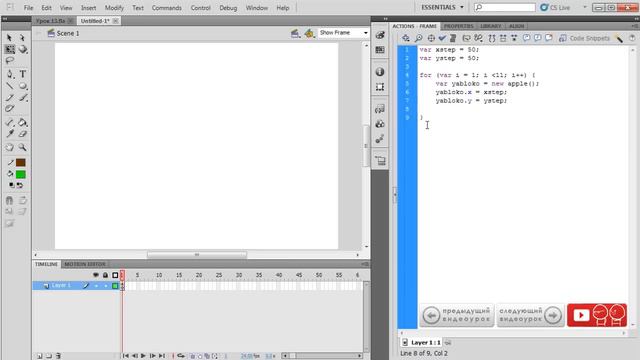Image resolution: width=640 pixels, height=360 pixels.
Task: Click Delete layer trash icon
Action: [58, 356]
